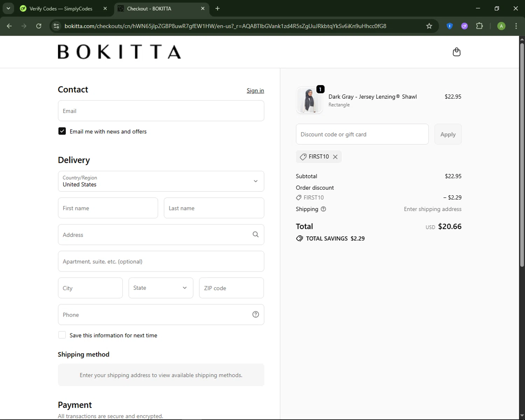This screenshot has height=420, width=525.
Task: Go forward in browser history
Action: coord(24,26)
